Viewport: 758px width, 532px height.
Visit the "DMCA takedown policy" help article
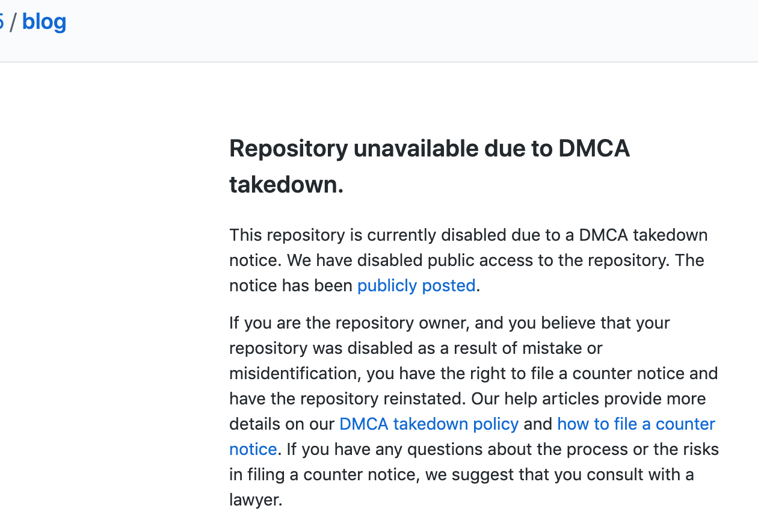pos(428,424)
